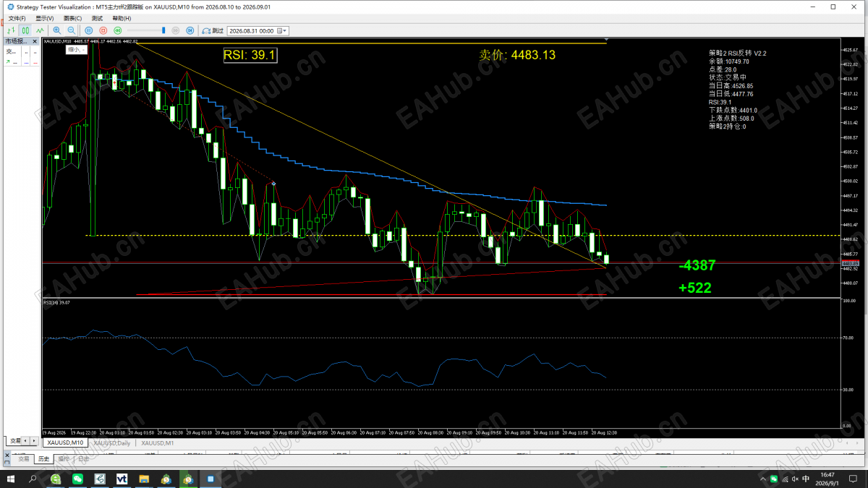Click the green -4387 points label
This screenshot has width=868, height=488.
697,265
